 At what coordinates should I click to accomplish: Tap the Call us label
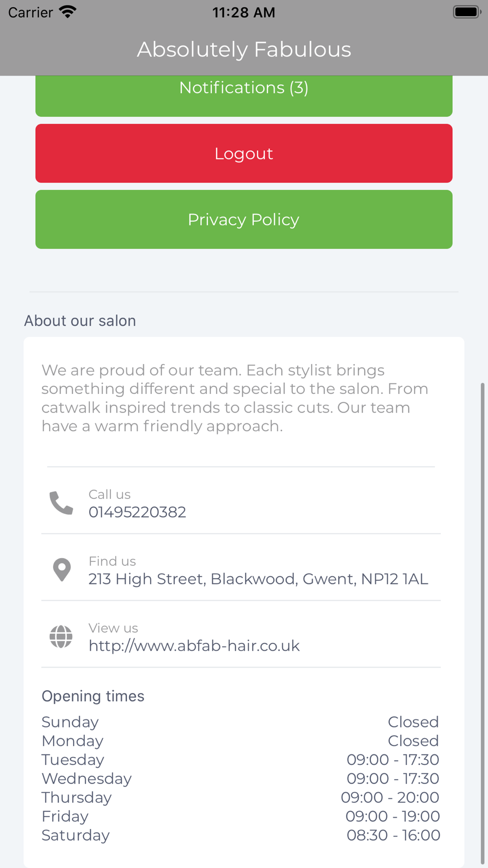(x=109, y=495)
